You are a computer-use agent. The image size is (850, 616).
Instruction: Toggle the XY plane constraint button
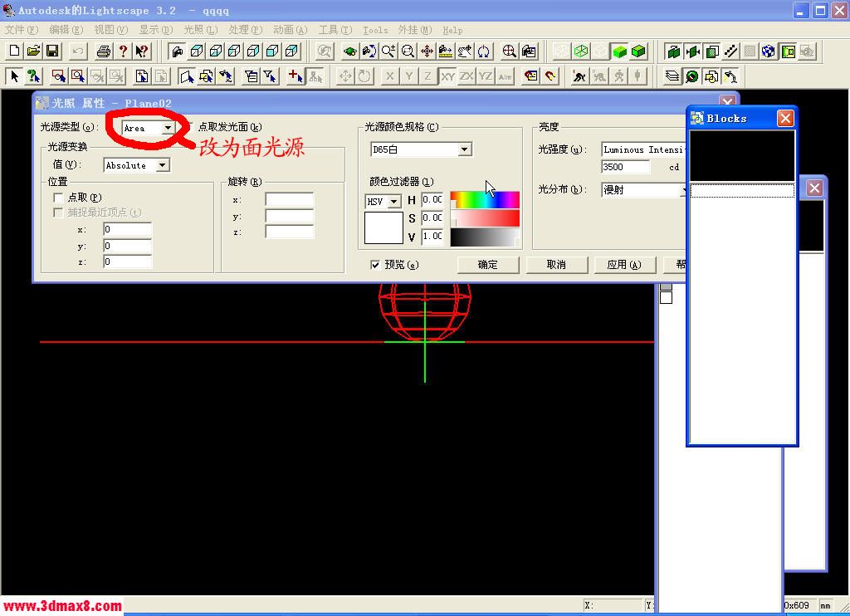tap(447, 76)
